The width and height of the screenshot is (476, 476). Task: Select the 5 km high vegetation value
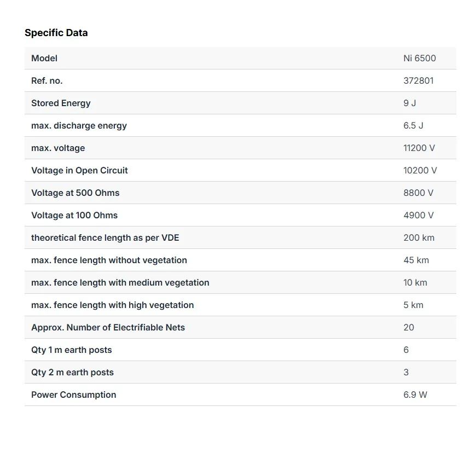coord(413,305)
